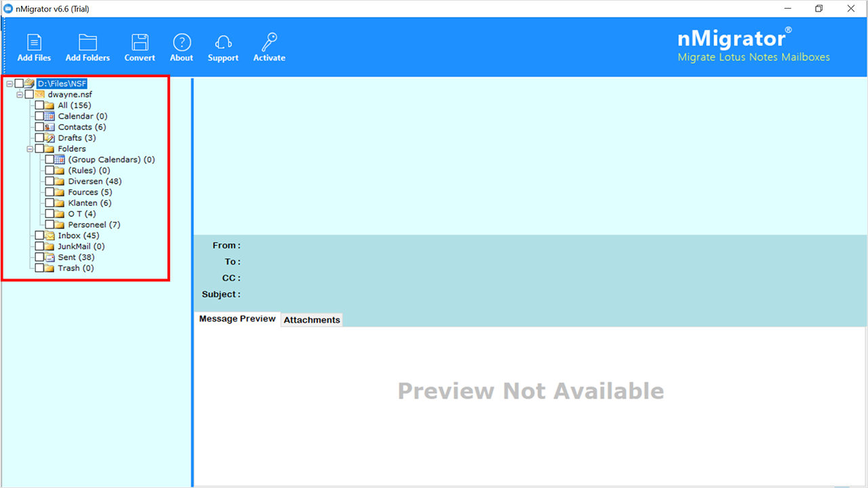Select the D:\Files\NSF path text

62,83
